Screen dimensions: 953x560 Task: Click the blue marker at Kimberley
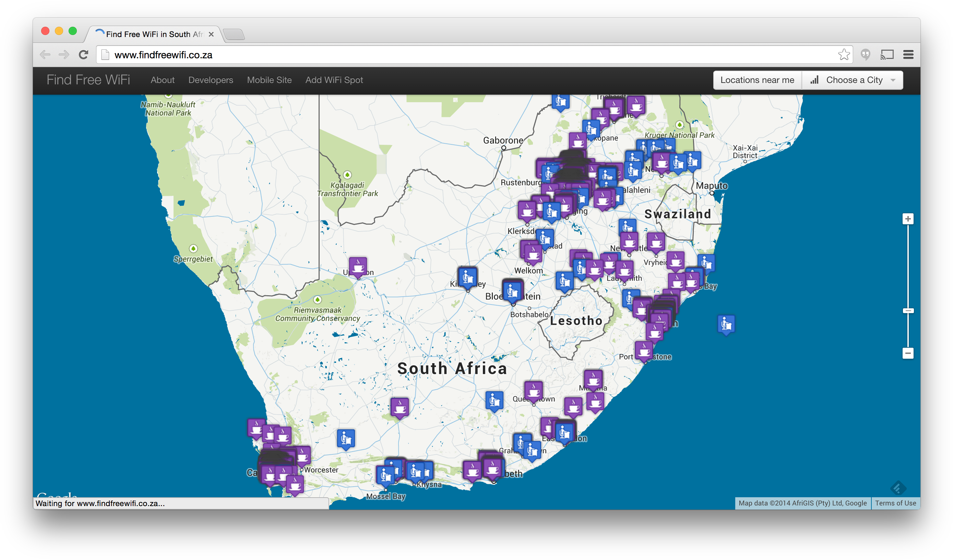click(x=467, y=277)
